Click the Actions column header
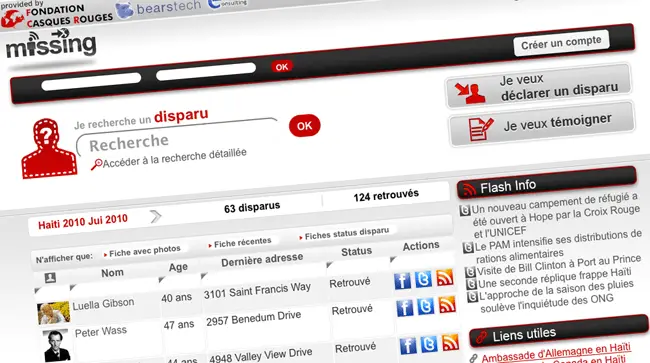The image size is (650, 363). [421, 246]
